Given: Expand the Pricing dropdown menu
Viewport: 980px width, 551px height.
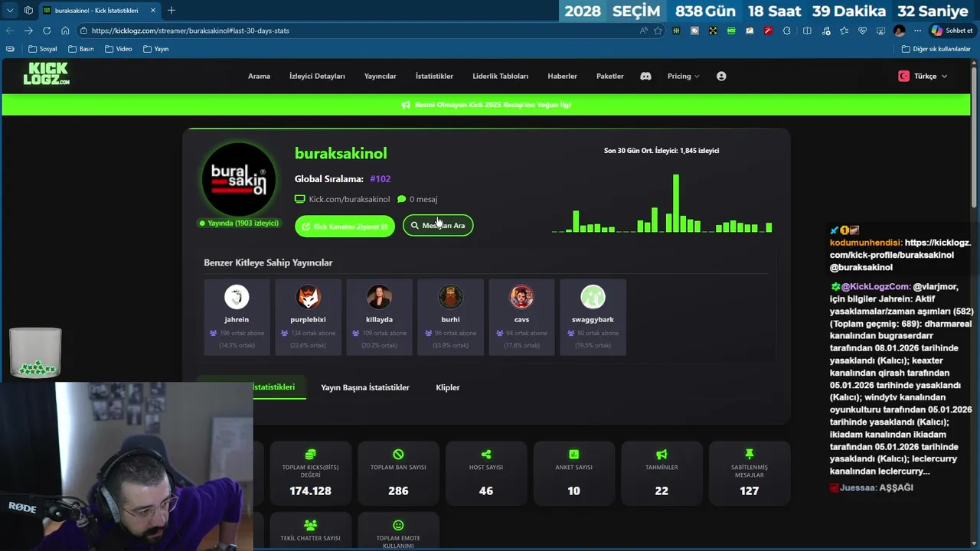Looking at the screenshot, I should click(683, 76).
